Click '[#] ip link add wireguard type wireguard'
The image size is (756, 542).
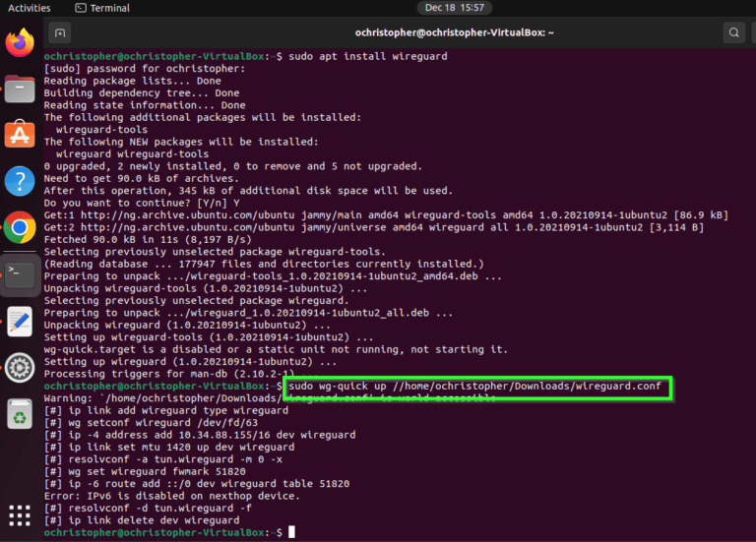[x=165, y=410]
